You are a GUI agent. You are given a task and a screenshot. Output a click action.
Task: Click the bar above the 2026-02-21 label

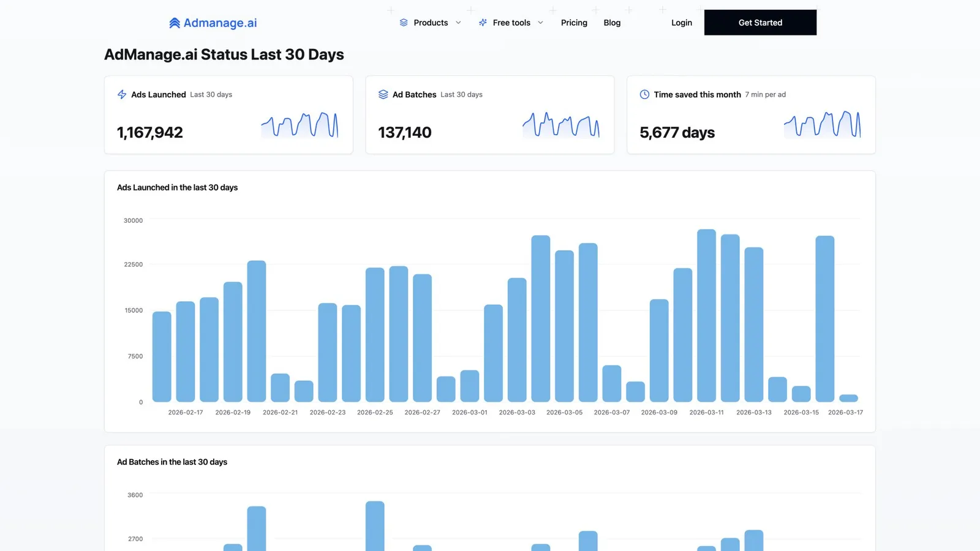pos(280,388)
